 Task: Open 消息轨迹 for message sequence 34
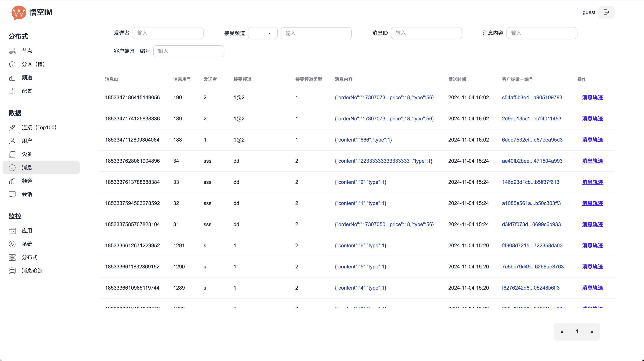(x=592, y=161)
